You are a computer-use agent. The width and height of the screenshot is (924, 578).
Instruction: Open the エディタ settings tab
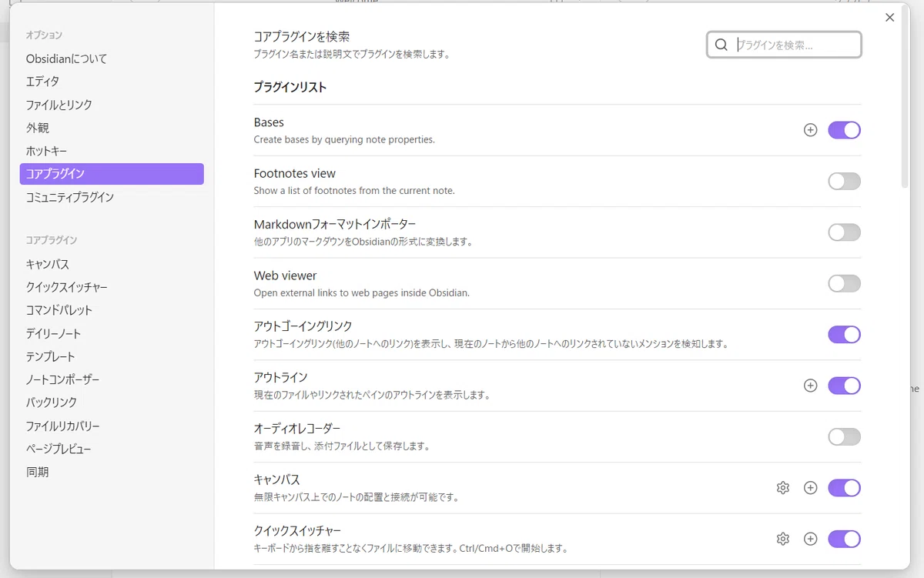112,82
